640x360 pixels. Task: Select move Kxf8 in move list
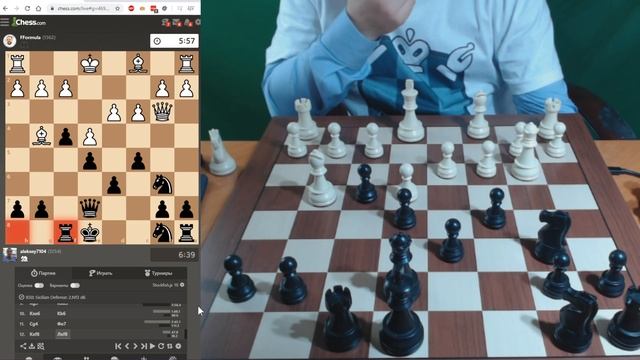pyautogui.click(x=34, y=334)
